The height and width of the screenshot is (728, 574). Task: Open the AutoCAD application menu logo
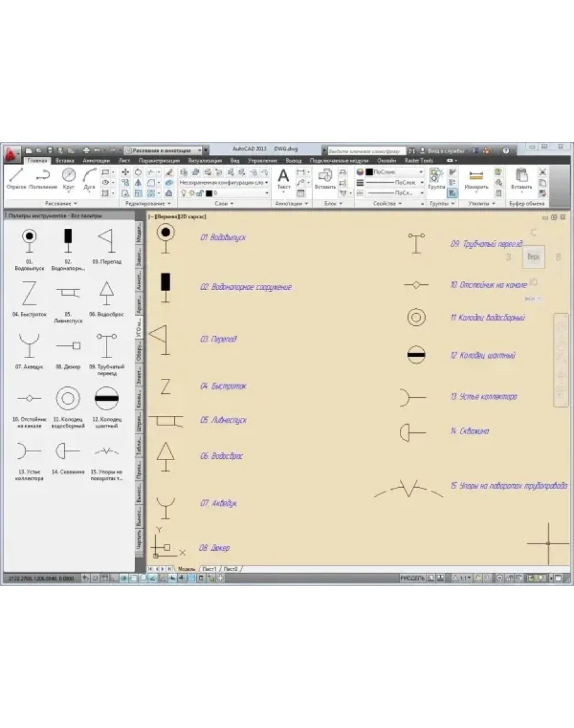pyautogui.click(x=11, y=153)
